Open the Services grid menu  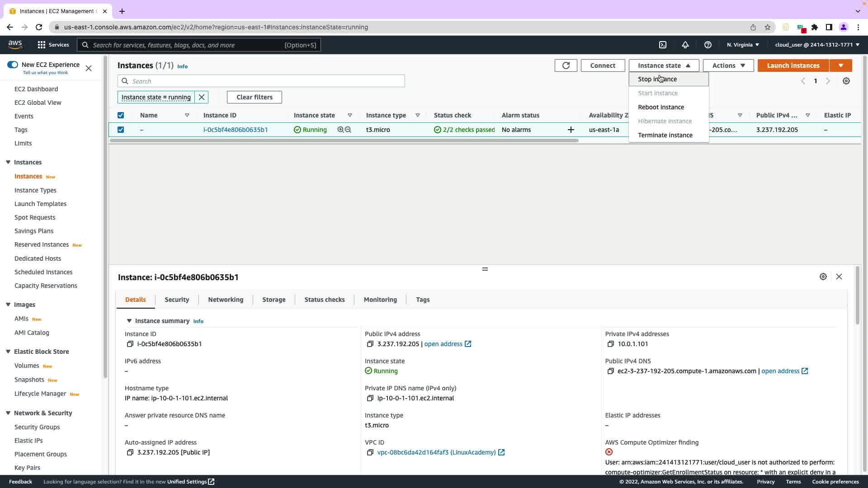tap(42, 45)
